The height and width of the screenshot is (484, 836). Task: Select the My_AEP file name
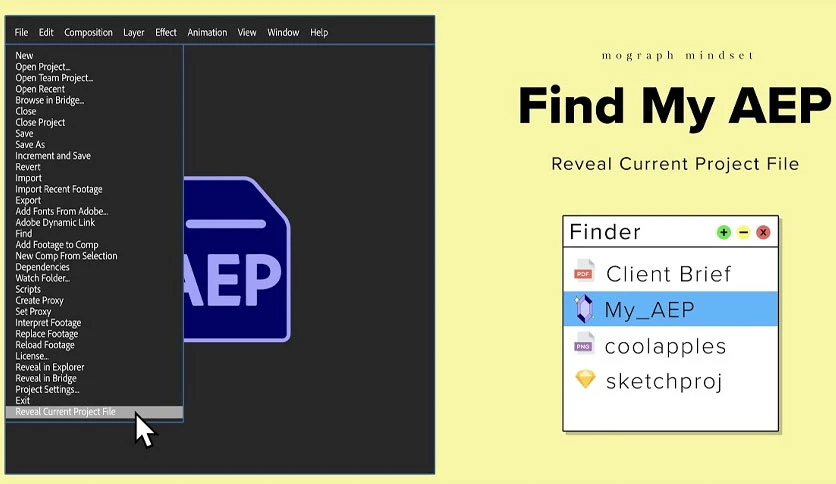649,310
